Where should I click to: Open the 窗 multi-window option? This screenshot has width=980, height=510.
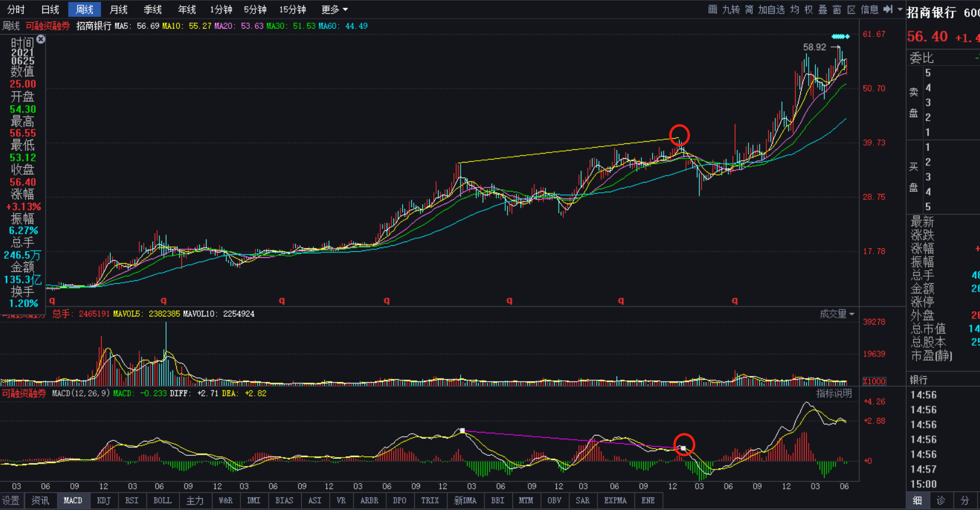[837, 10]
